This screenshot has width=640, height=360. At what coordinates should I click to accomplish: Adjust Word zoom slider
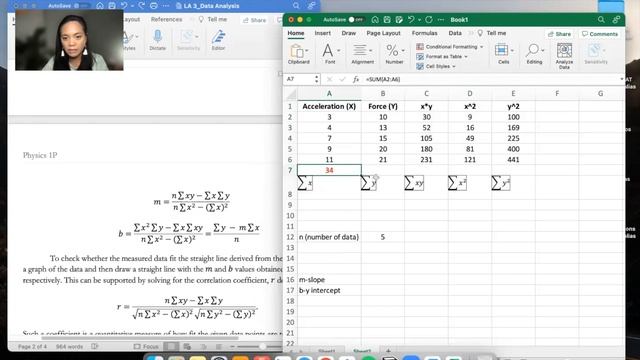coord(262,347)
